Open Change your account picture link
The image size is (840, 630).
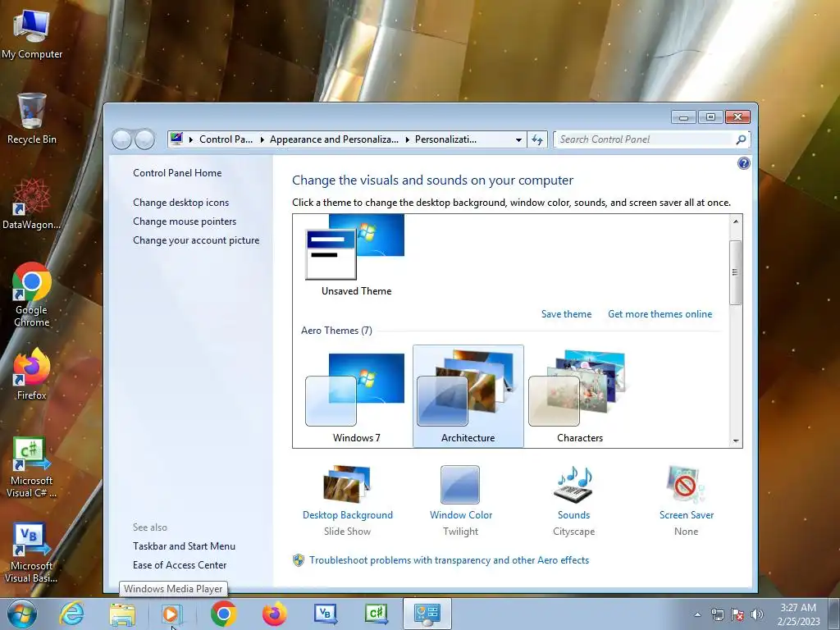tap(196, 240)
